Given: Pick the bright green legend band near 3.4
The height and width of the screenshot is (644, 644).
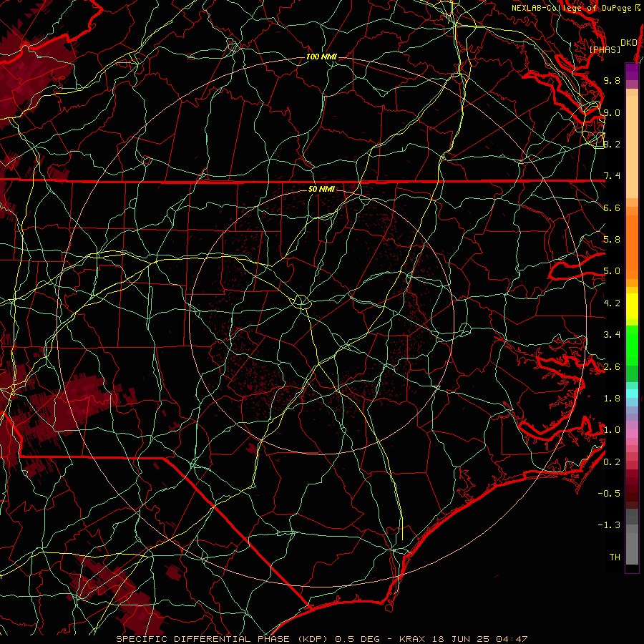Looking at the screenshot, I should (632, 345).
